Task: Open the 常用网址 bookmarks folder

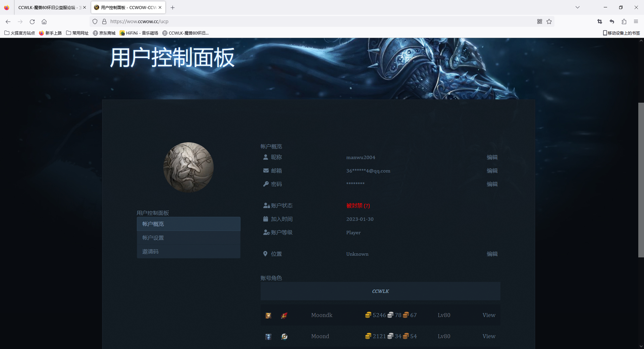Action: pos(77,33)
